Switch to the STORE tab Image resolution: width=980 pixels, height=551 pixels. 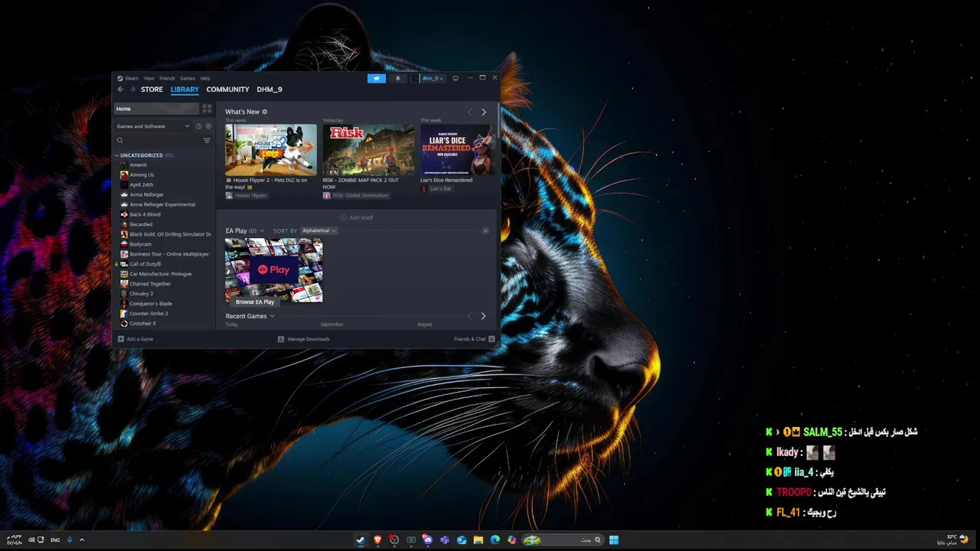[152, 90]
